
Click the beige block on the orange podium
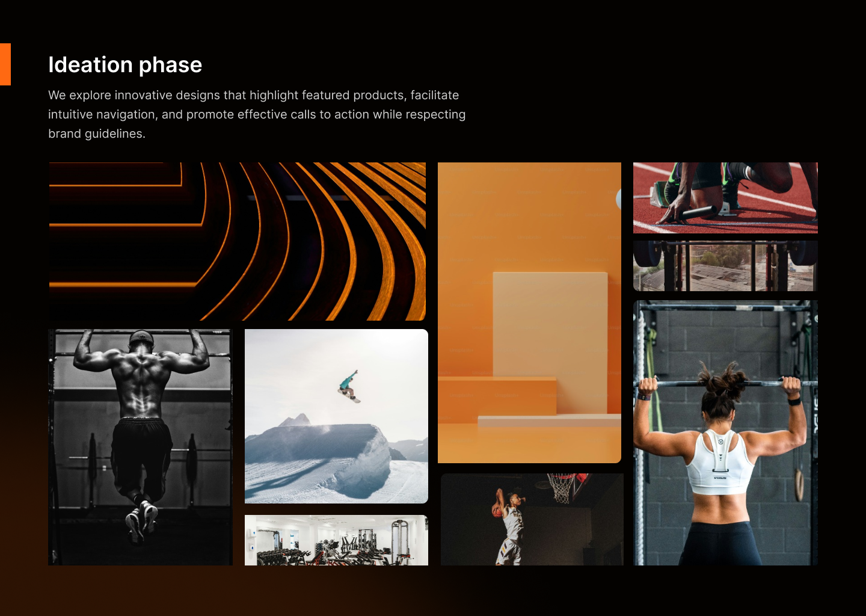pyautogui.click(x=550, y=337)
